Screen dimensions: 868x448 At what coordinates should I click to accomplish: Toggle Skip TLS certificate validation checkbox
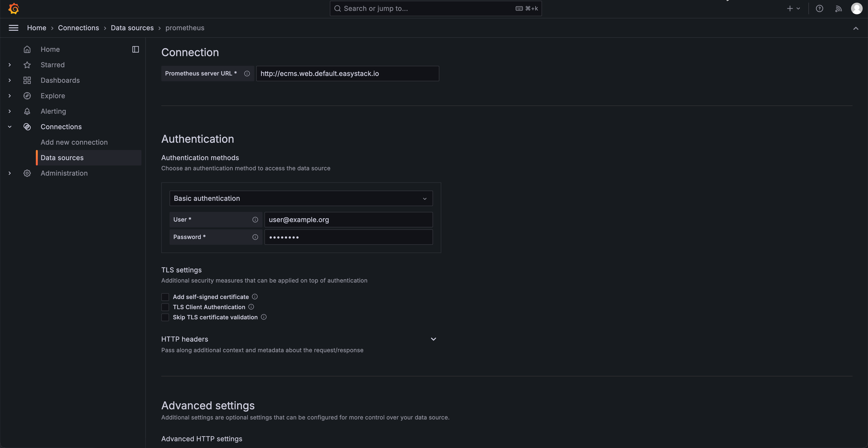click(x=165, y=317)
